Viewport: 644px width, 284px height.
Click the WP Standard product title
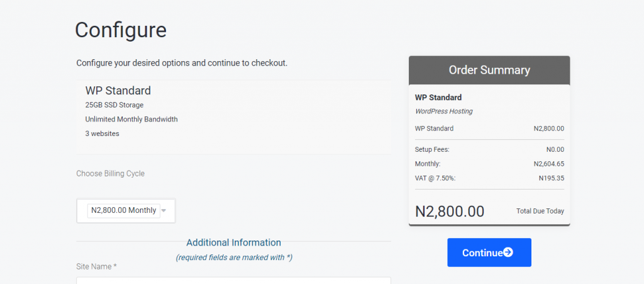(118, 91)
